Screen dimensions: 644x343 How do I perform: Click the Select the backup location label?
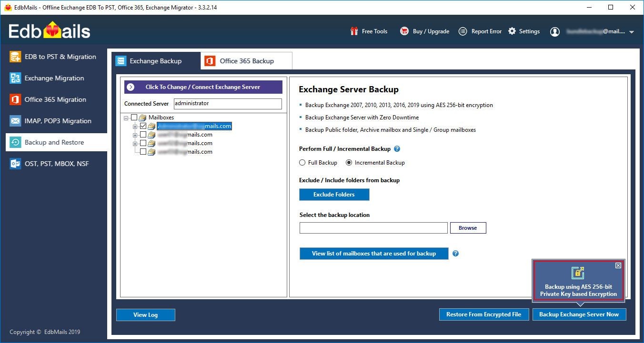[x=334, y=215]
